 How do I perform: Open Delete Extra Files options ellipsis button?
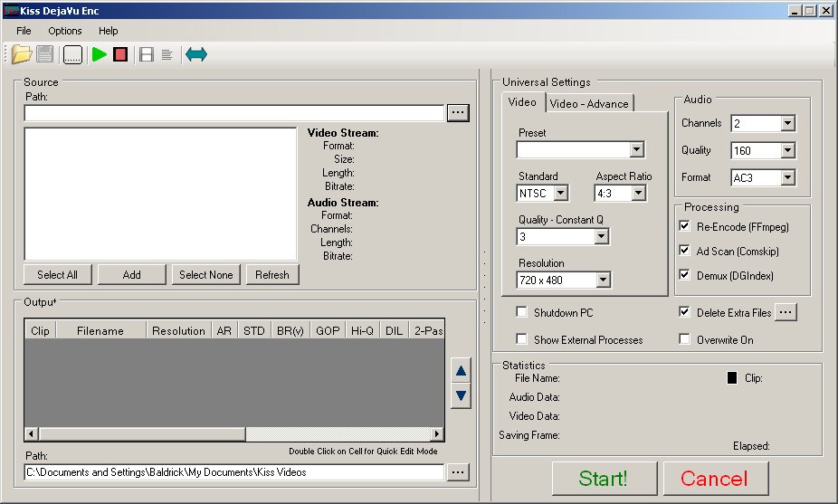[x=786, y=312]
